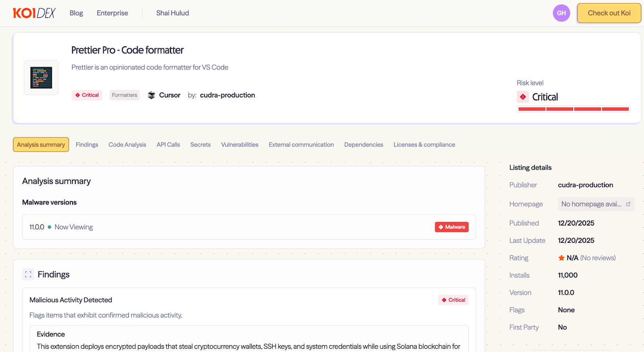Open the Code Analysis tab
The width and height of the screenshot is (644, 352).
pos(127,145)
